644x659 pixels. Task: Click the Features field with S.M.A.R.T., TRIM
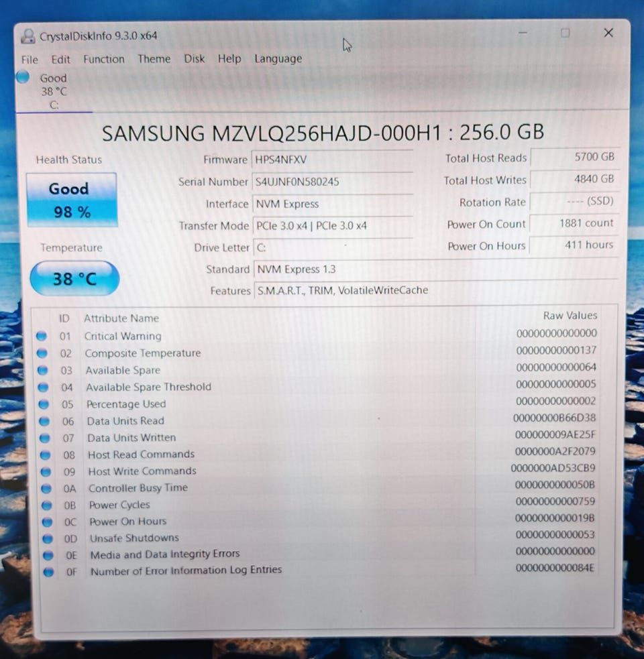(x=437, y=290)
